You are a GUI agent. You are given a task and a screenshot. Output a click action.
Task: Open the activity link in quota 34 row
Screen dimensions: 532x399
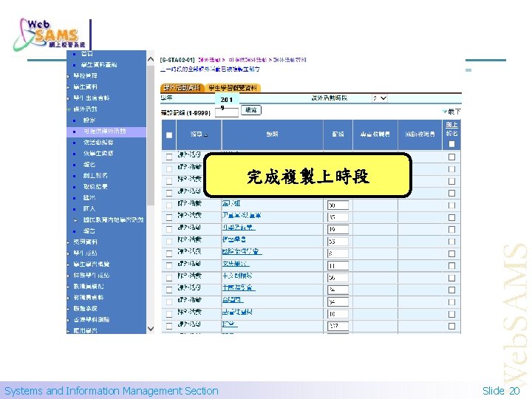pos(233,300)
